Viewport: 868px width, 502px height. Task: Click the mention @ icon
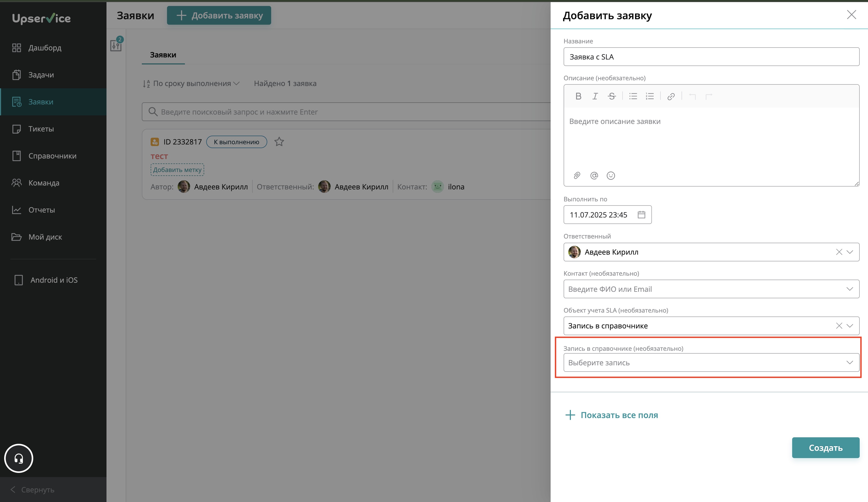(x=594, y=176)
